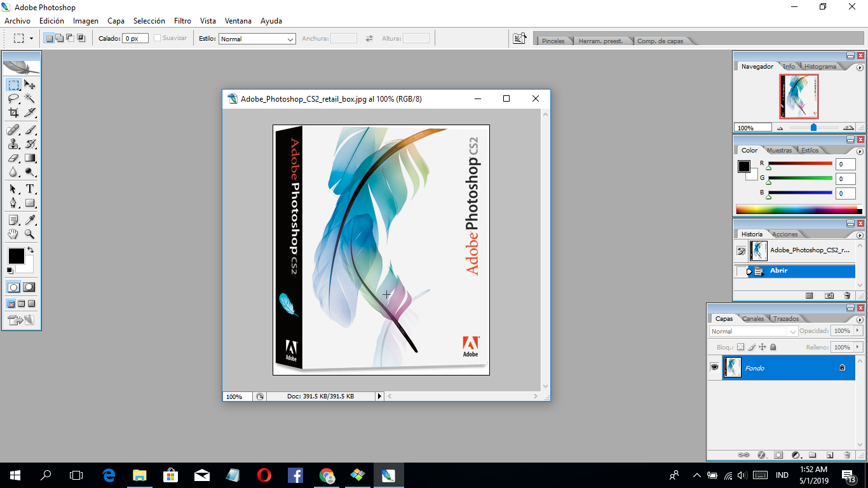The height and width of the screenshot is (488, 868).
Task: Select the Gradient tool
Action: tap(30, 158)
